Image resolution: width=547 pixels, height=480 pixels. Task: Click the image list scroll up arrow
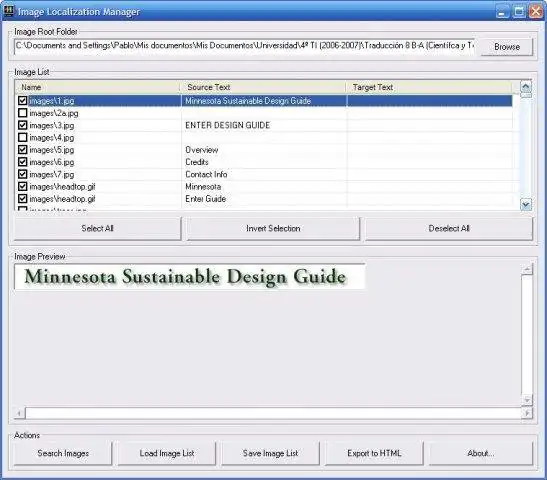click(x=526, y=87)
